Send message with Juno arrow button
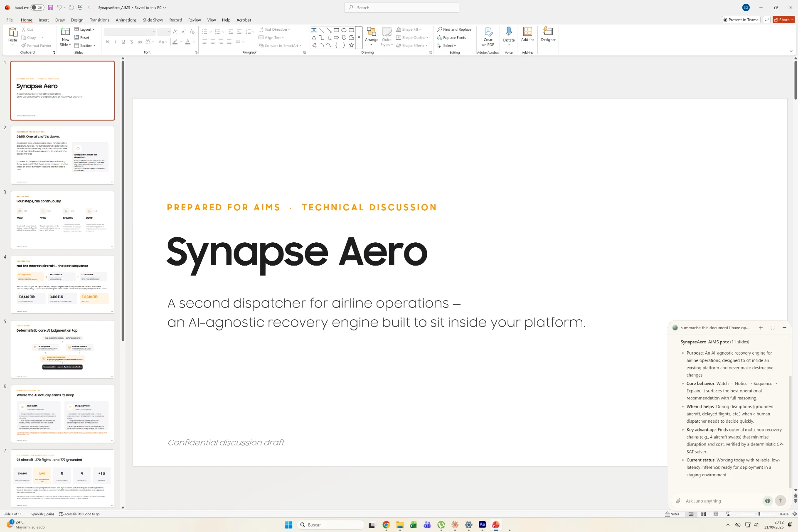 click(x=781, y=501)
